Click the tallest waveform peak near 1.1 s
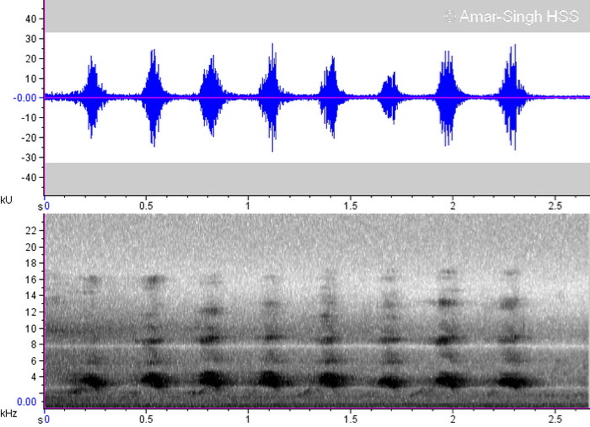Viewport: 590px width, 427px height. click(272, 97)
